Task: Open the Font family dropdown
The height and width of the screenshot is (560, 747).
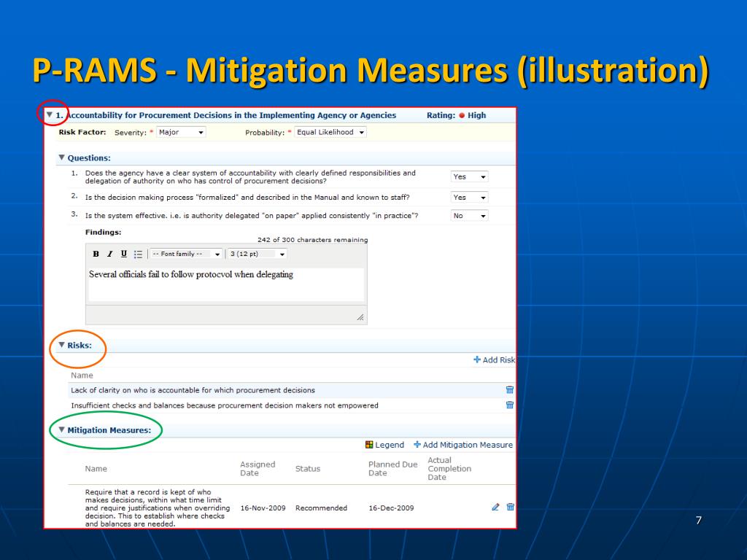Action: click(186, 254)
